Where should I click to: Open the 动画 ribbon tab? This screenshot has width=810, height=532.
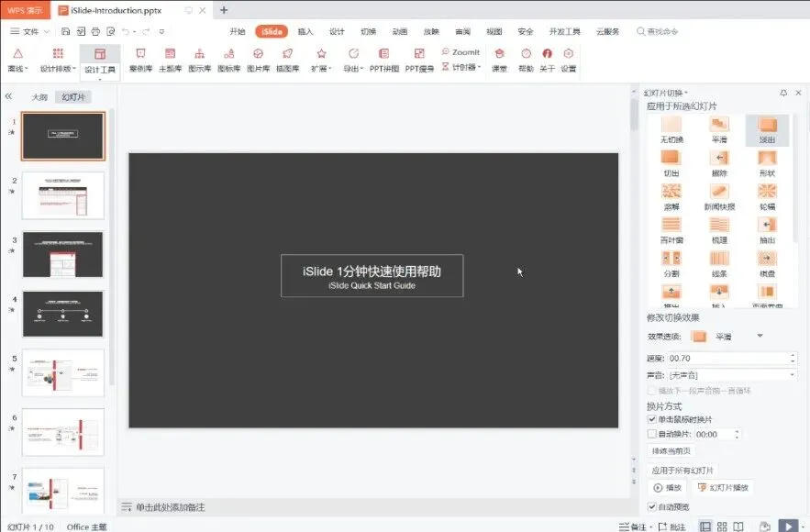click(400, 31)
